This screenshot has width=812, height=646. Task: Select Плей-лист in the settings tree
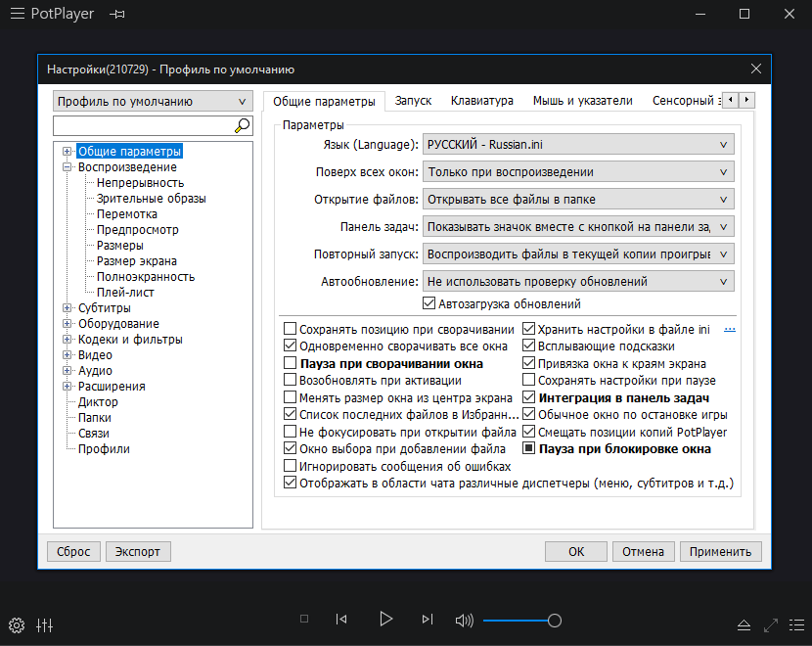tap(125, 293)
